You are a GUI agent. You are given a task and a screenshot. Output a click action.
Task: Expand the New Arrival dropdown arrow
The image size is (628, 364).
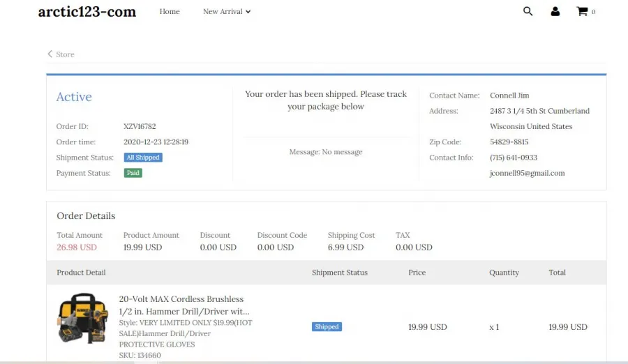(248, 12)
